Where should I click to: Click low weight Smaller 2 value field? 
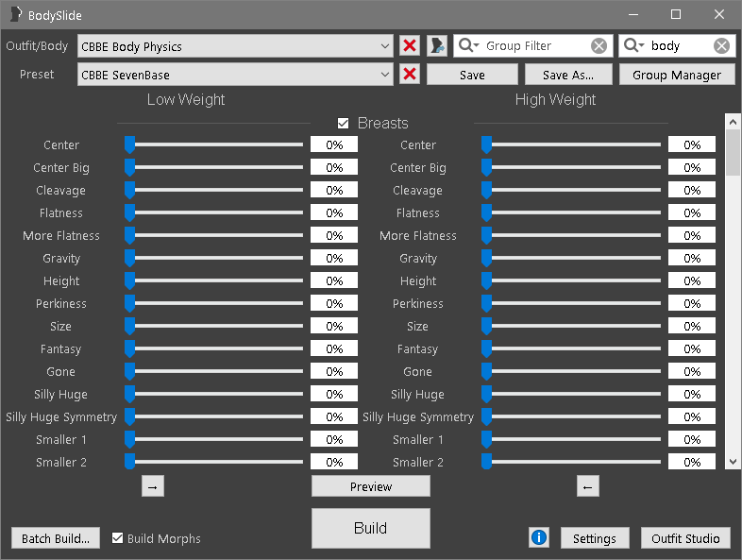click(x=334, y=462)
